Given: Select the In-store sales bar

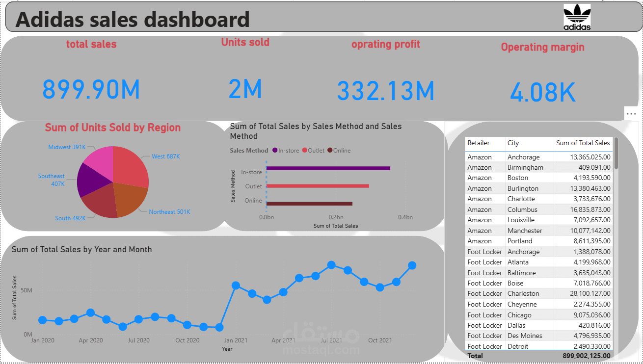Looking at the screenshot, I should (328, 168).
